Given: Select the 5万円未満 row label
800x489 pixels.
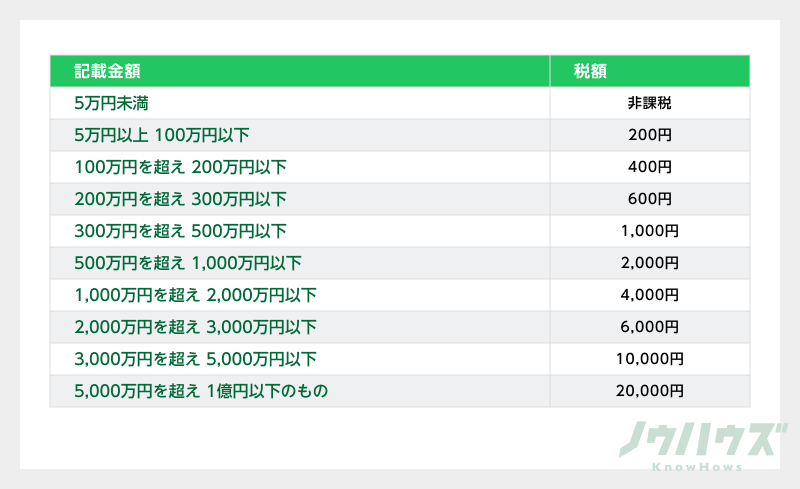Looking at the screenshot, I should tap(112, 103).
